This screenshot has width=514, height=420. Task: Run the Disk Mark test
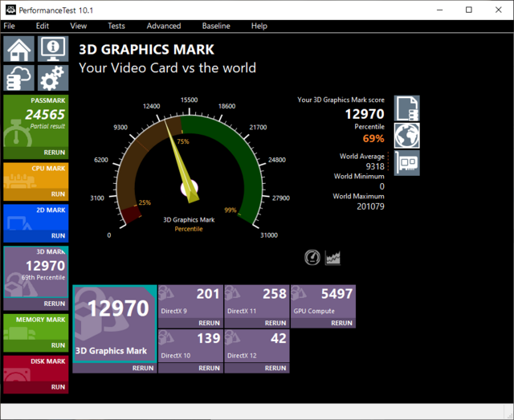point(58,386)
